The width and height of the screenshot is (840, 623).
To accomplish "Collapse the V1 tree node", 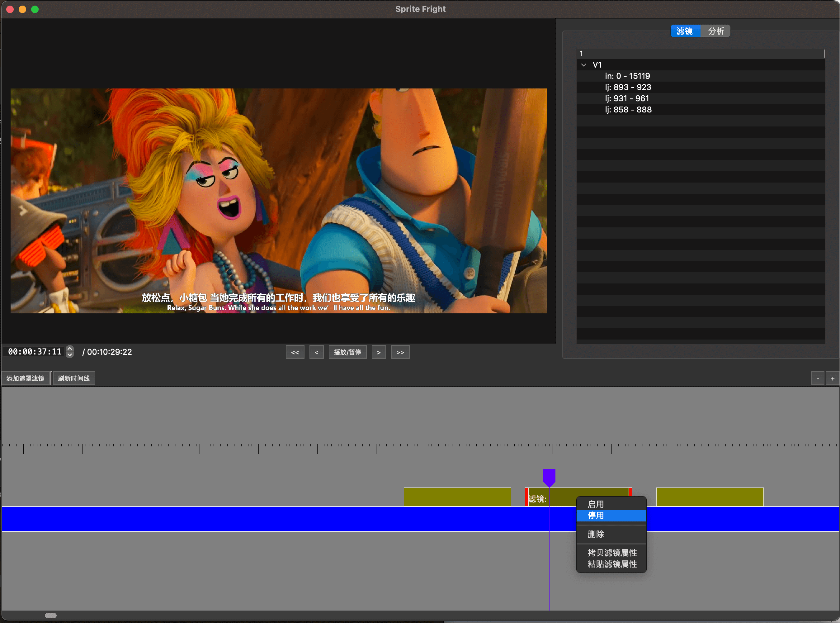I will [x=584, y=65].
